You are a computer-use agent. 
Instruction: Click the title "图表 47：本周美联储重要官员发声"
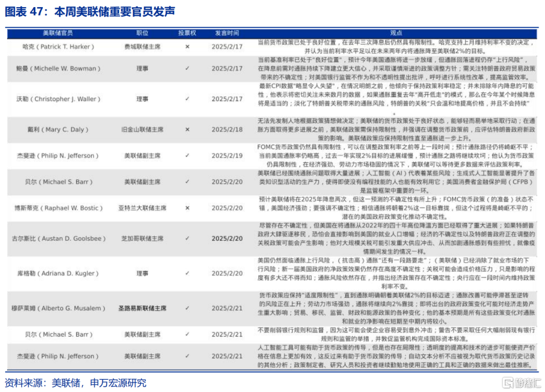click(90, 12)
